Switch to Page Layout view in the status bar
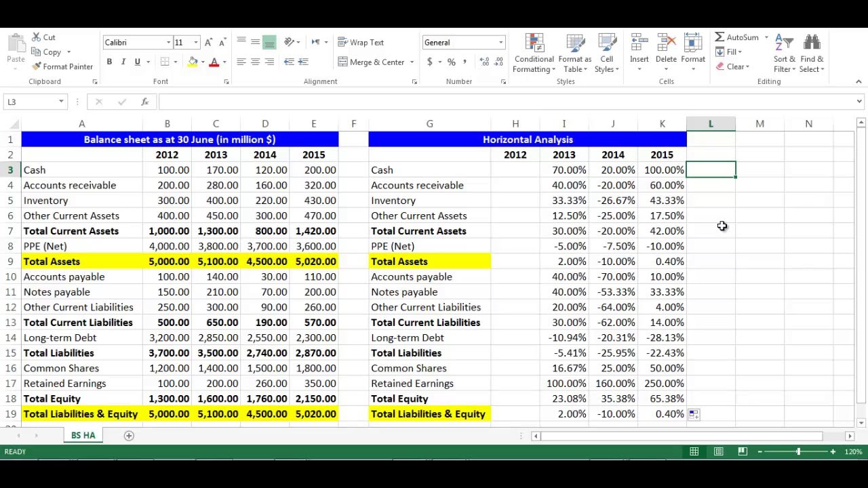 (x=719, y=451)
